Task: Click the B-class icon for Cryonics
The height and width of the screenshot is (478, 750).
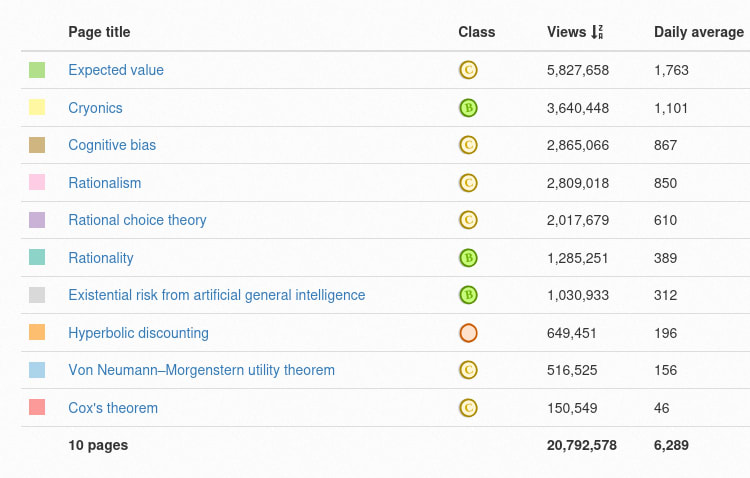Action: pos(467,108)
